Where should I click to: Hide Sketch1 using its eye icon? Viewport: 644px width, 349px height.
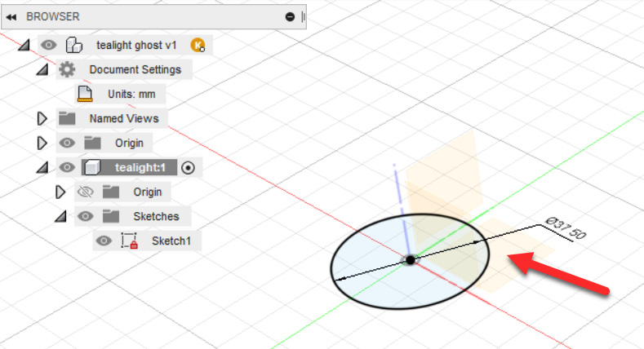104,241
